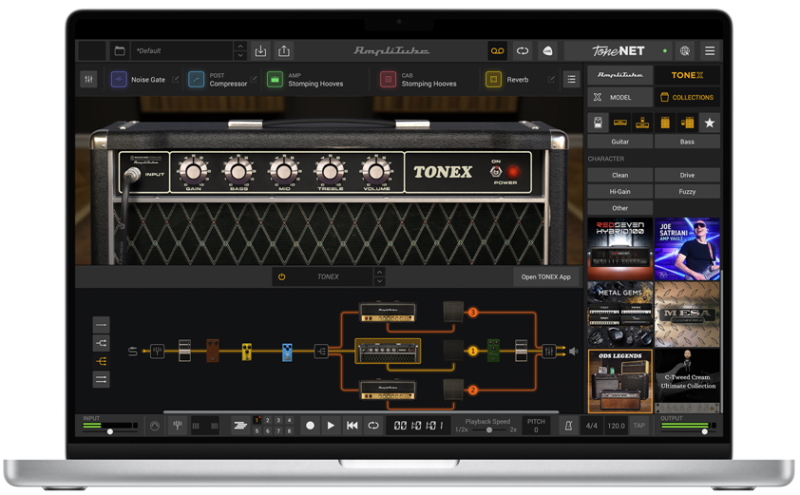Step to next preset with down arrow
The image size is (800, 495).
240,56
